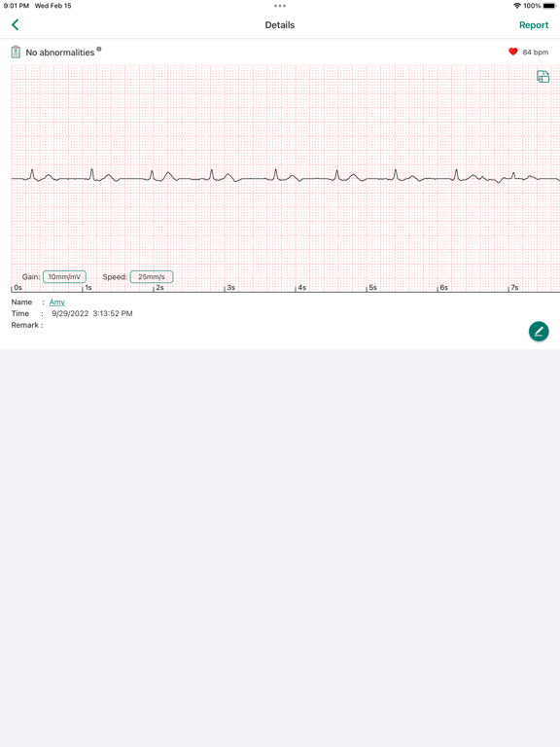Select the 9/29/2022 3:13:52 PM timestamp

click(92, 313)
